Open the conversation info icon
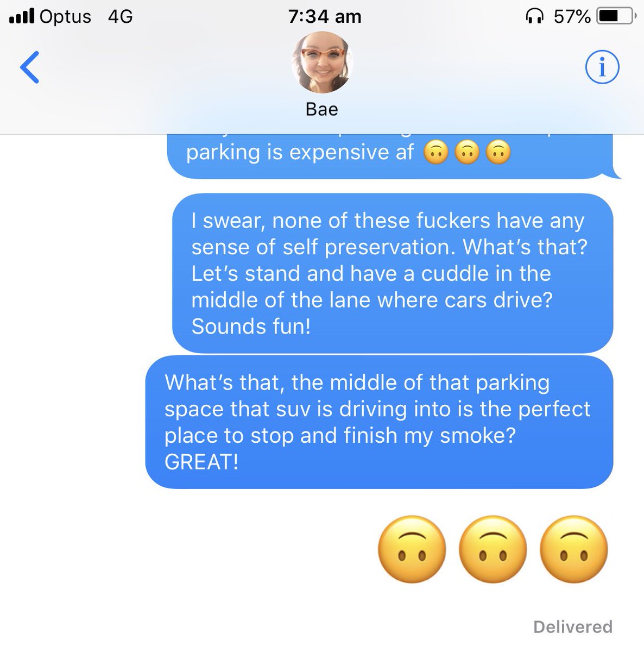This screenshot has width=644, height=652. point(602,67)
